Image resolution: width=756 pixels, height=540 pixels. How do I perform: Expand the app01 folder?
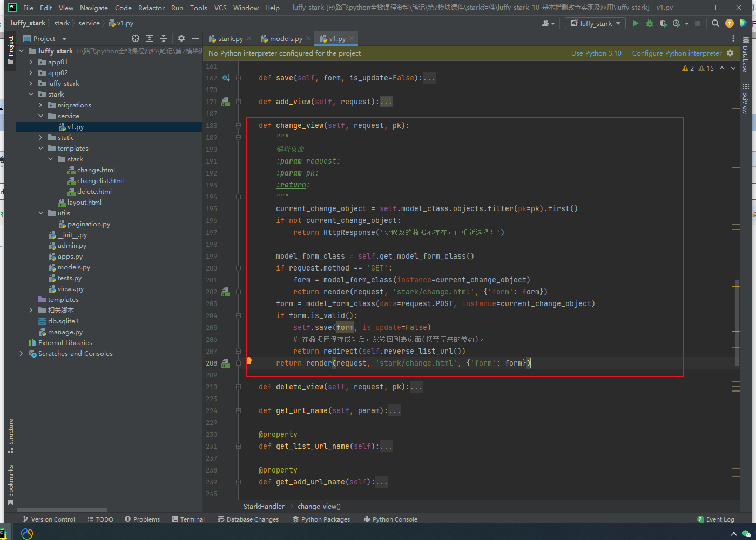point(31,62)
